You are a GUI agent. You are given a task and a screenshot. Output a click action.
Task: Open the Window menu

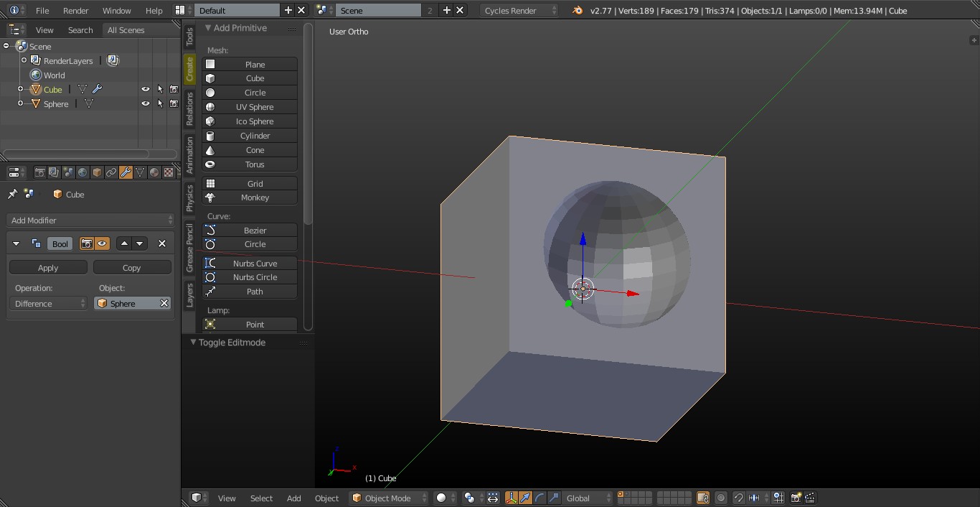click(x=116, y=10)
